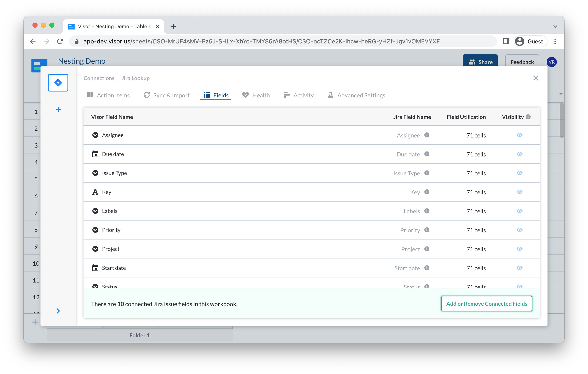Viewport: 588px width, 374px height.
Task: Click the dropdown type icon for Labels
Action: (95, 211)
